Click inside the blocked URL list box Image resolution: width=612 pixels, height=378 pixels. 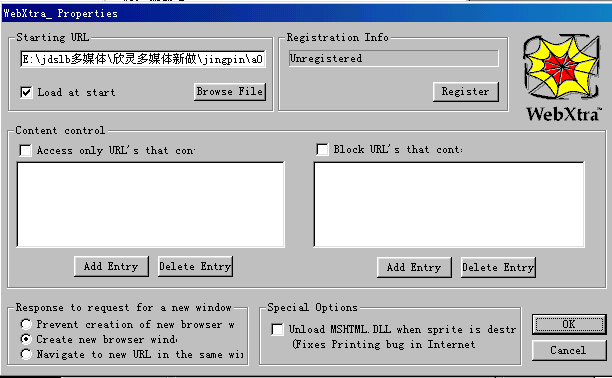tap(449, 205)
